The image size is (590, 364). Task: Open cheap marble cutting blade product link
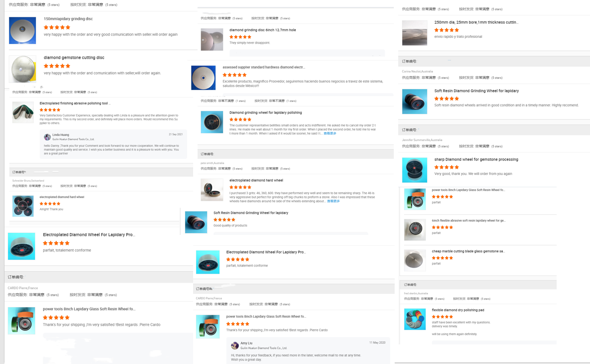(468, 251)
